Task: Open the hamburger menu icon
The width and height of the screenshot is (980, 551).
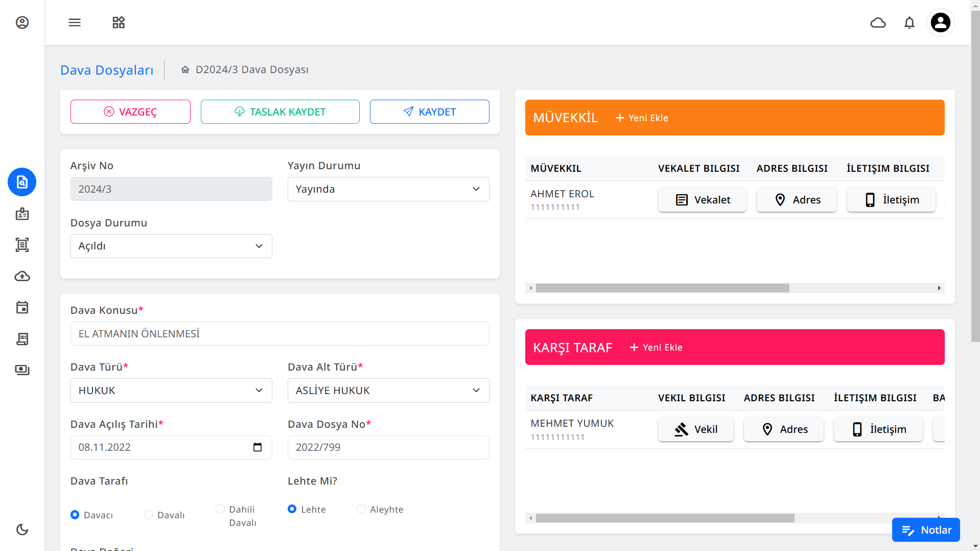Action: click(75, 22)
